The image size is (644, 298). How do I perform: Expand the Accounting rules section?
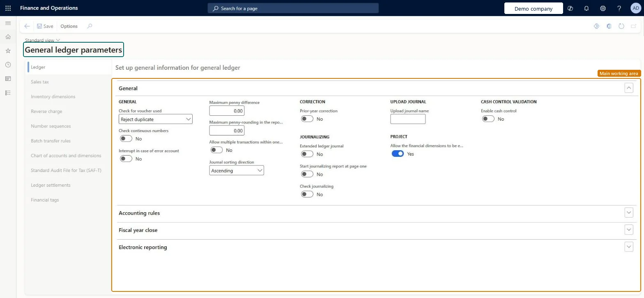tap(629, 213)
